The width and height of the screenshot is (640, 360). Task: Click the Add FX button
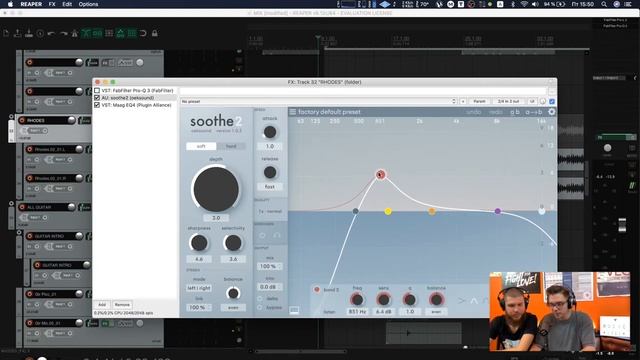click(102, 304)
